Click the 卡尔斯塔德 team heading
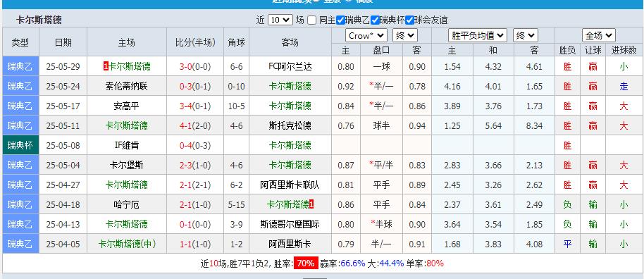Screen dimensions: 644x279 (39, 20)
